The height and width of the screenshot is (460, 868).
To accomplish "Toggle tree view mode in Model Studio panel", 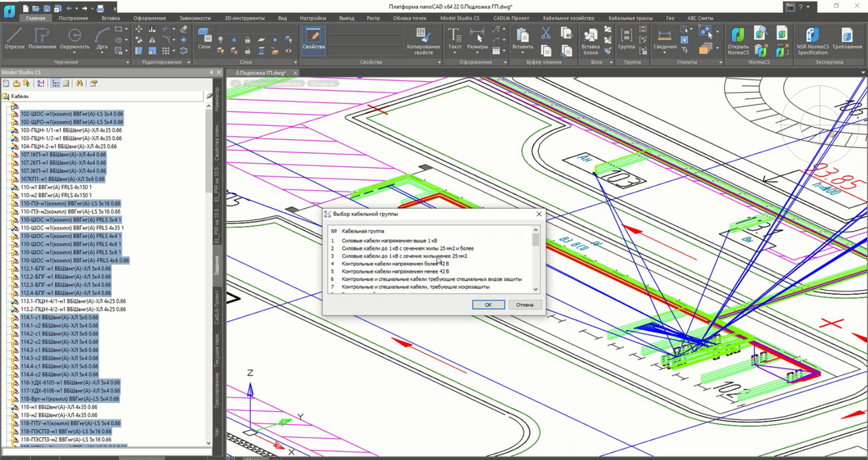I will (56, 83).
